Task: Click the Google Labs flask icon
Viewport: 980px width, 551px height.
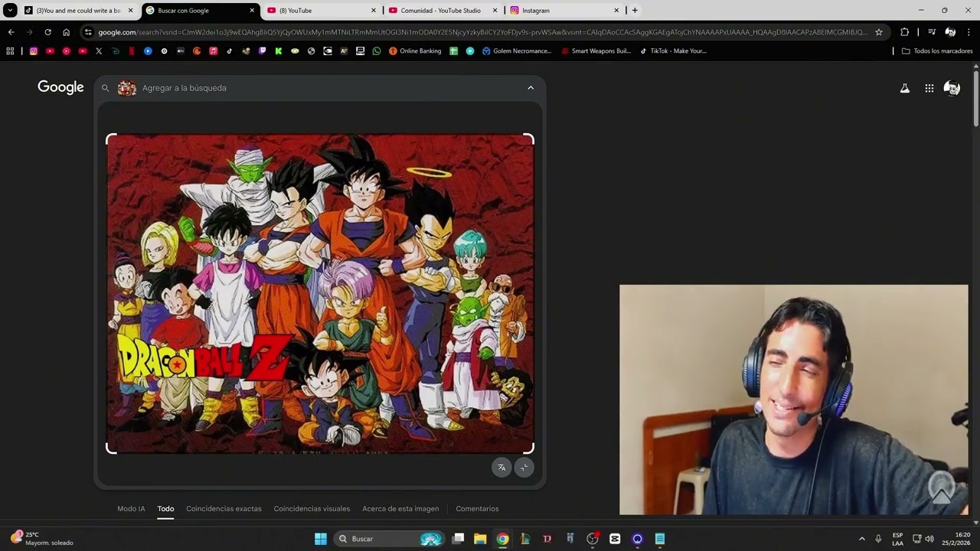Action: pos(905,88)
